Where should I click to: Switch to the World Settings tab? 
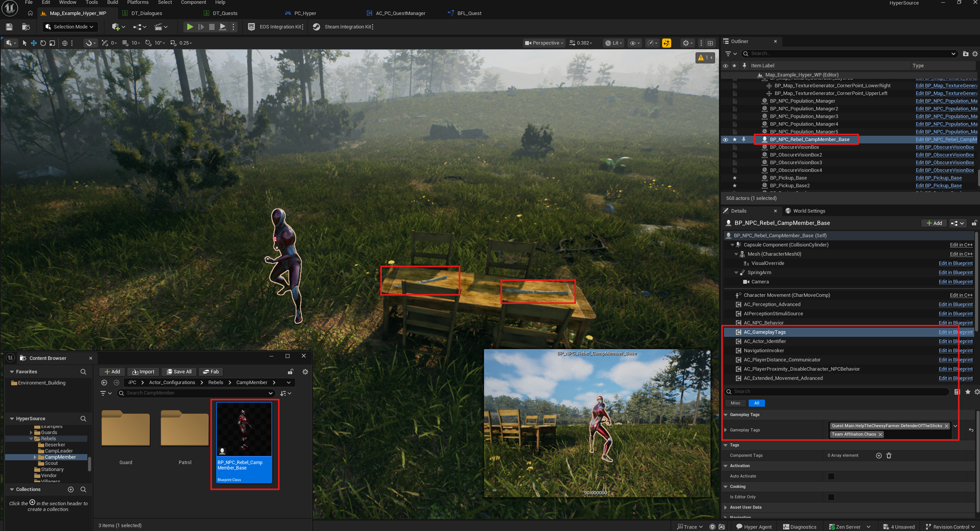[x=808, y=211]
